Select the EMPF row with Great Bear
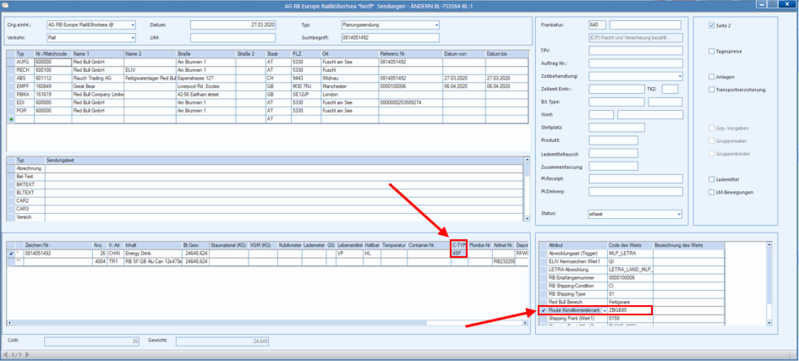The height and width of the screenshot is (361, 799). [x=267, y=86]
